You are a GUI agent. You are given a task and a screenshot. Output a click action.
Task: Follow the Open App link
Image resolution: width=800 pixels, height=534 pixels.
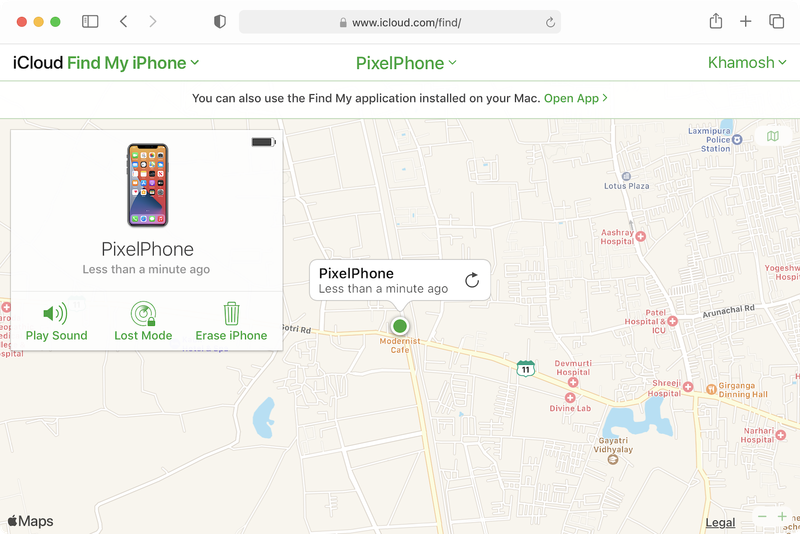tap(576, 98)
